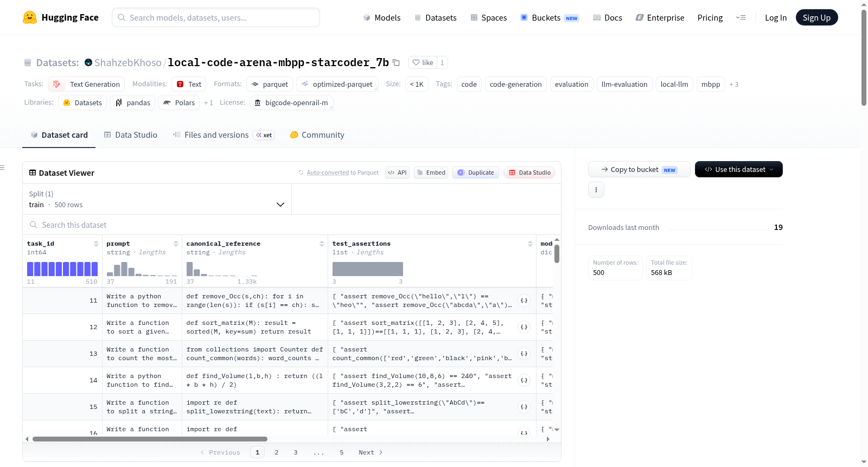Select the code-generation tag
This screenshot has width=868, height=467.
515,84
